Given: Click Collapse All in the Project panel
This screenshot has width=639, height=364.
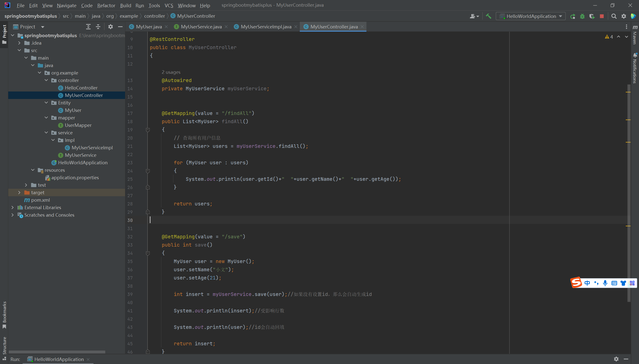Looking at the screenshot, I should pos(98,27).
